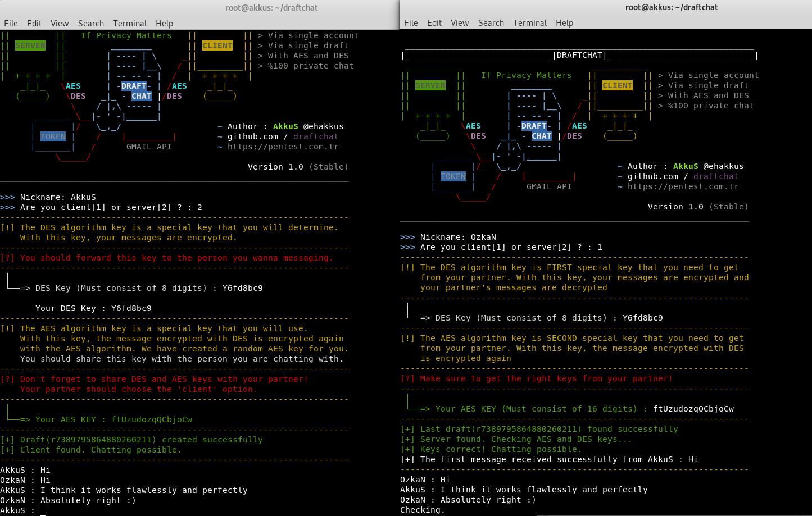Screen dimensions: 812x516
Task: Click 'https://pentest.com.tr' in left terminal
Action: 283,147
